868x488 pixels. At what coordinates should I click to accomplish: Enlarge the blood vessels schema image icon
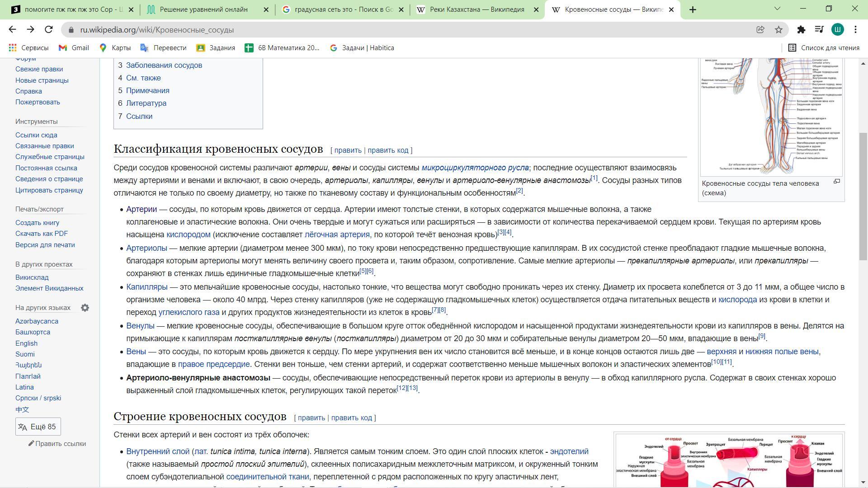(837, 181)
